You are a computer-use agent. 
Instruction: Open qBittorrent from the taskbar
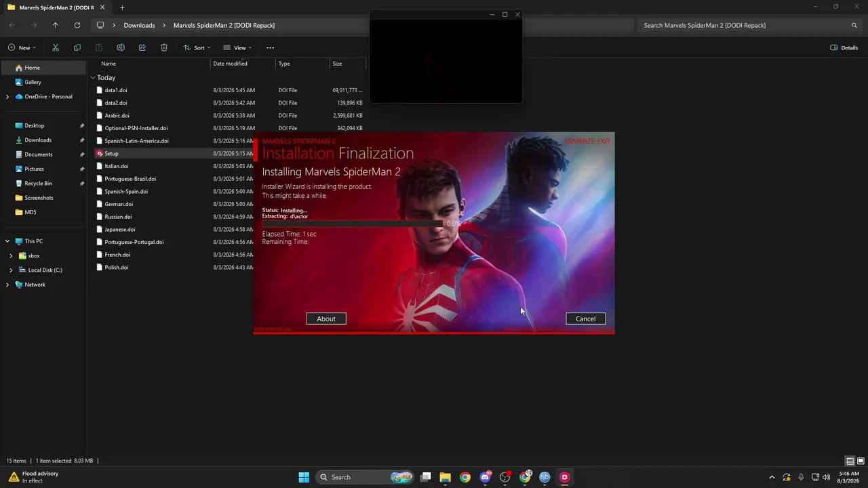(x=545, y=477)
